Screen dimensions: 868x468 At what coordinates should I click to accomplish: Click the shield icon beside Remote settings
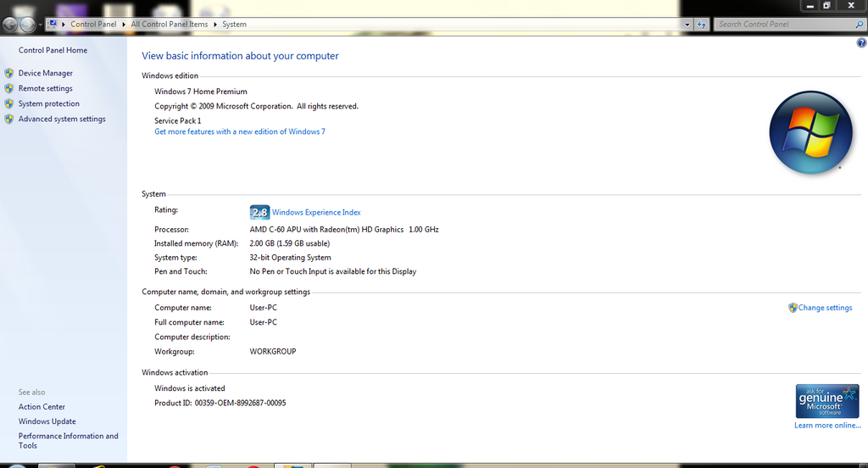point(8,89)
